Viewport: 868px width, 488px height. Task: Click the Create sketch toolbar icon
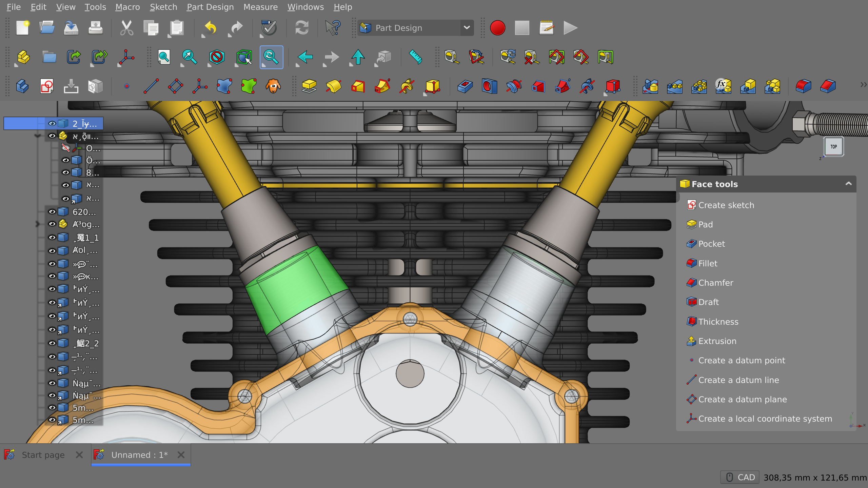point(46,86)
